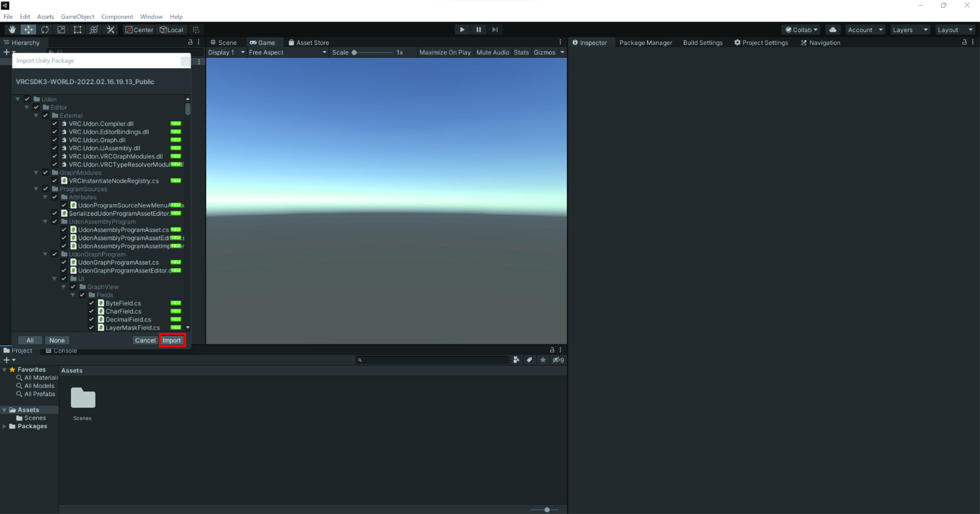This screenshot has height=514, width=980.
Task: Select the Rotate tool
Action: click(45, 29)
